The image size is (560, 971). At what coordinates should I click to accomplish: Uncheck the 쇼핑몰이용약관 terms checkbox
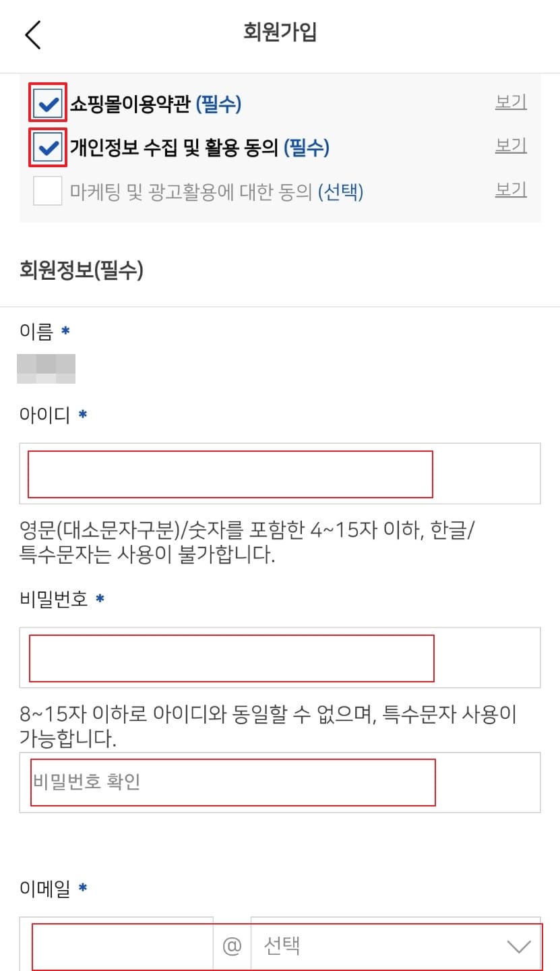pos(46,102)
